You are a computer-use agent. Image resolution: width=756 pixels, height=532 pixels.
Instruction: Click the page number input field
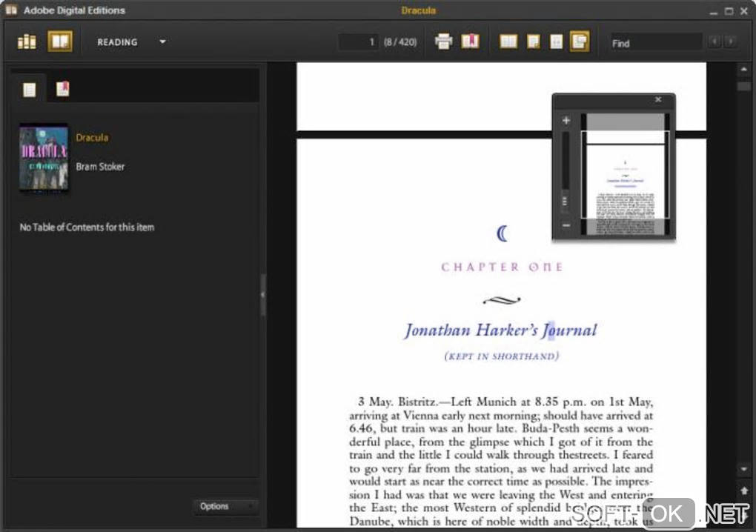(x=358, y=42)
